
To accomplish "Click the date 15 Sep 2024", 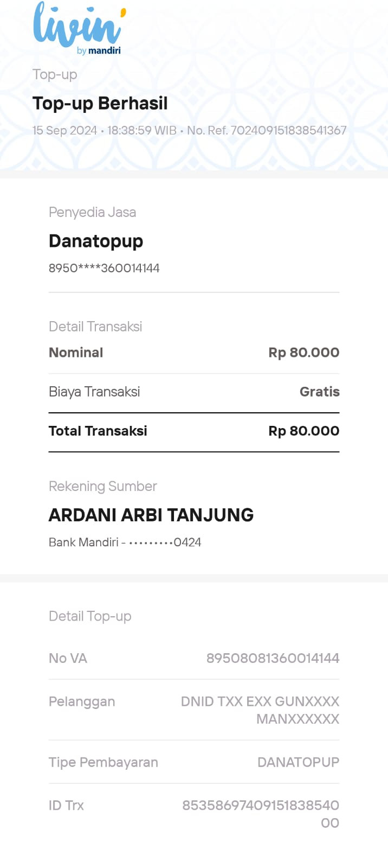I will (x=64, y=130).
